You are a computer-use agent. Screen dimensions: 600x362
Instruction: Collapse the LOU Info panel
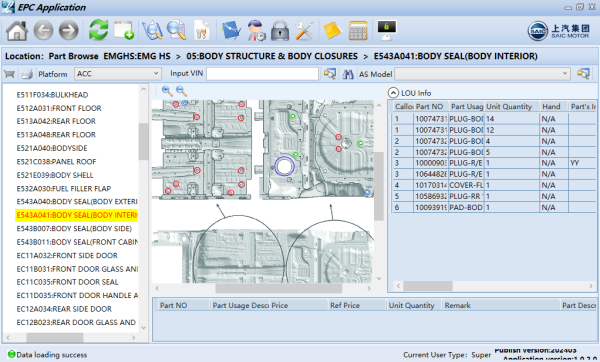click(x=393, y=93)
